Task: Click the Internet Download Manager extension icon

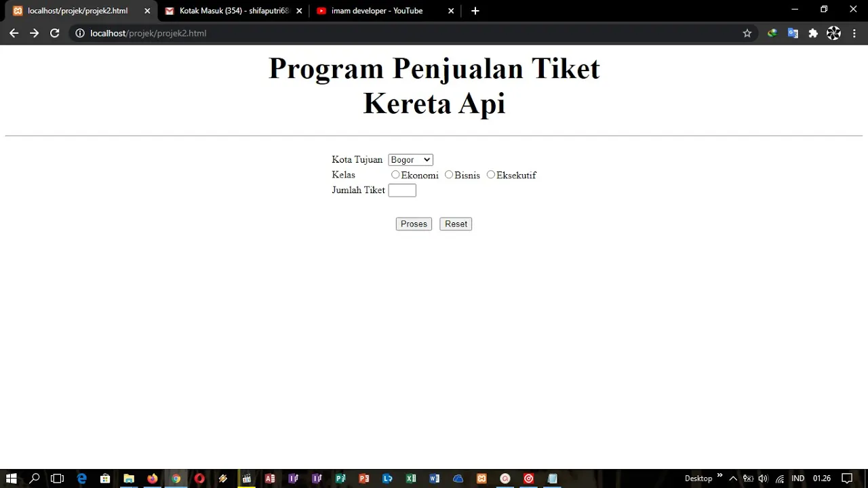Action: pyautogui.click(x=772, y=33)
